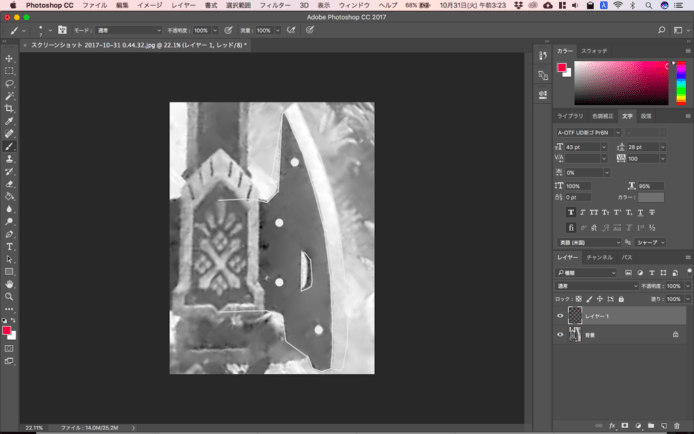Hide the レイヤー 1 layer
Image resolution: width=694 pixels, height=434 pixels.
click(x=560, y=316)
